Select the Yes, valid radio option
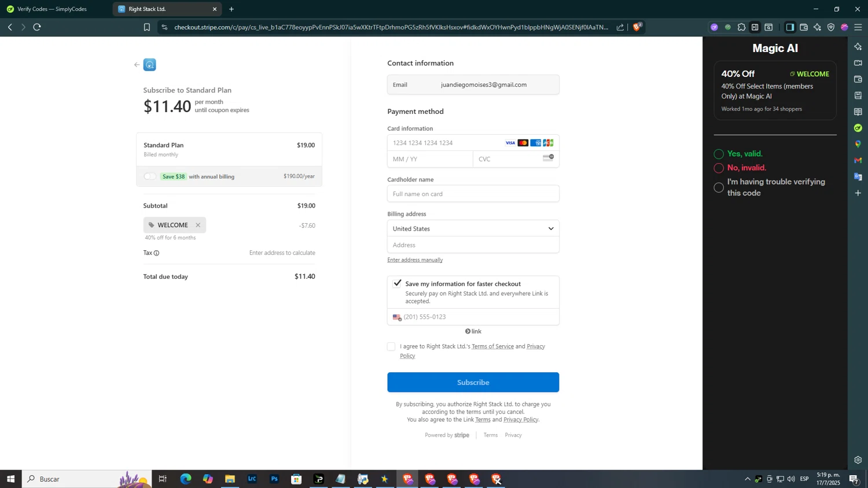 click(719, 154)
